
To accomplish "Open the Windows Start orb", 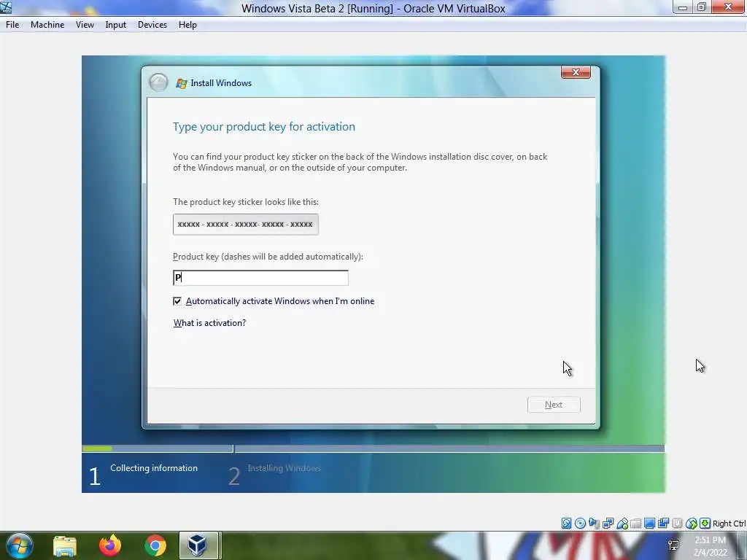I will coord(20,545).
